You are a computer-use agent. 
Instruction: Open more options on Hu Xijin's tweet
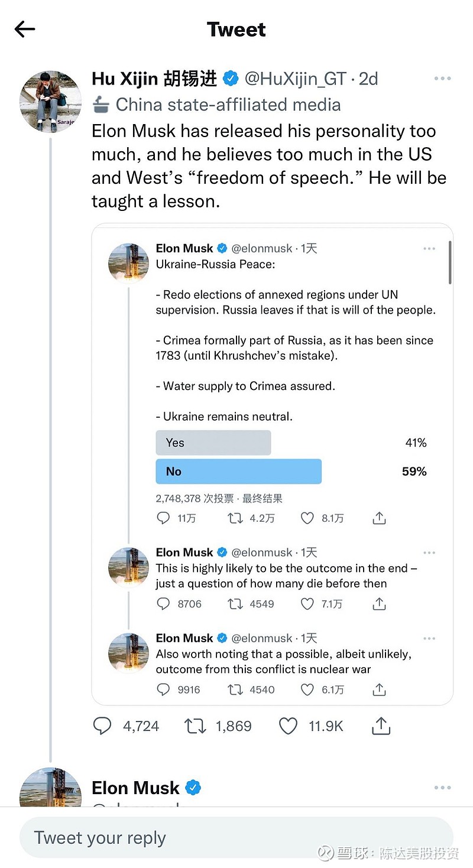point(442,79)
